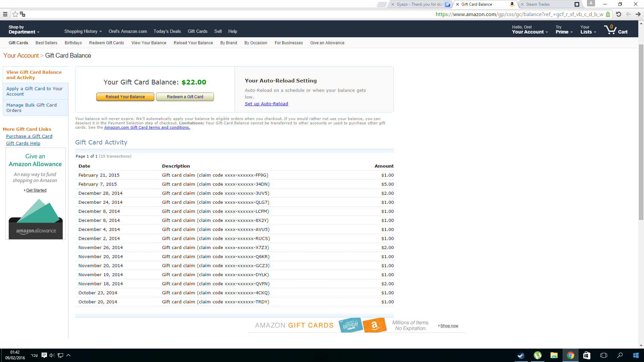Switch to the Steam Trades tab
Viewport: 644px width, 362px height.
(x=550, y=4)
